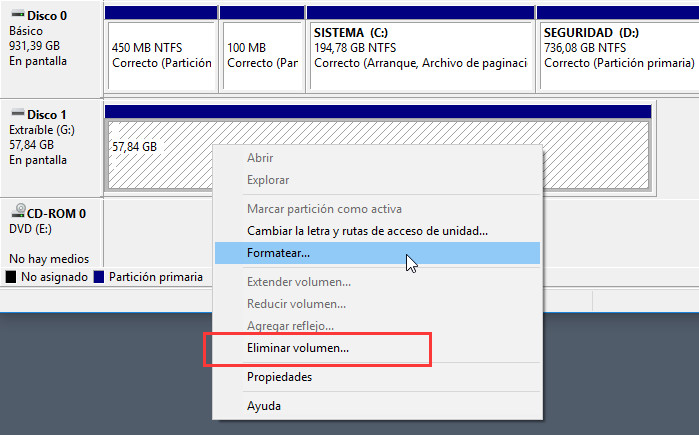This screenshot has width=699, height=435.
Task: Open Propiedades from the context menu
Action: pyautogui.click(x=279, y=377)
